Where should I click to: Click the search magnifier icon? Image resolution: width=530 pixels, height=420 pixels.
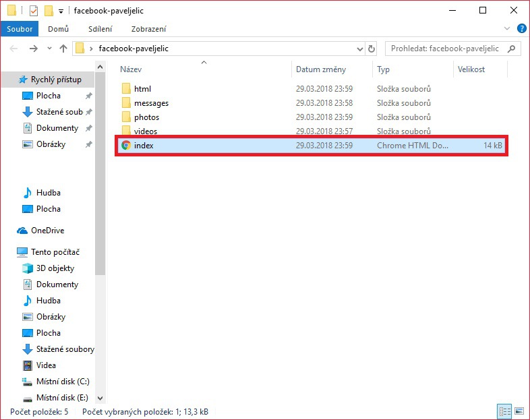coord(511,49)
